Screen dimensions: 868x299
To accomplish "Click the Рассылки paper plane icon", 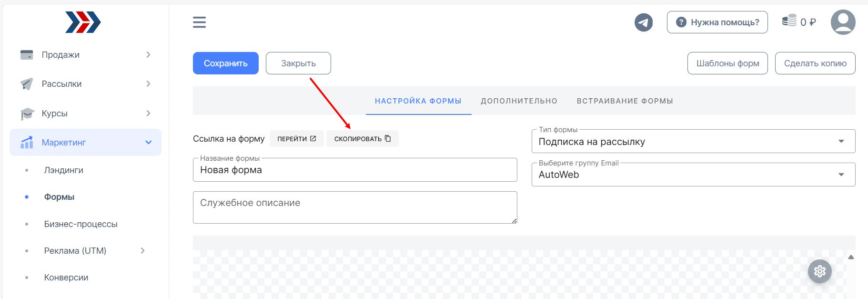I will tap(27, 84).
